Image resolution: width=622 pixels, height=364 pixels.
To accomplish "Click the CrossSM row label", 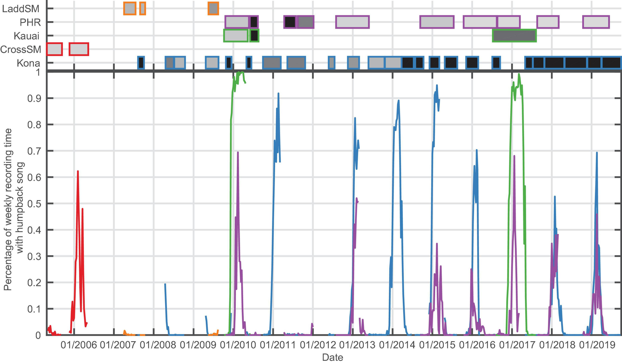I will point(21,49).
